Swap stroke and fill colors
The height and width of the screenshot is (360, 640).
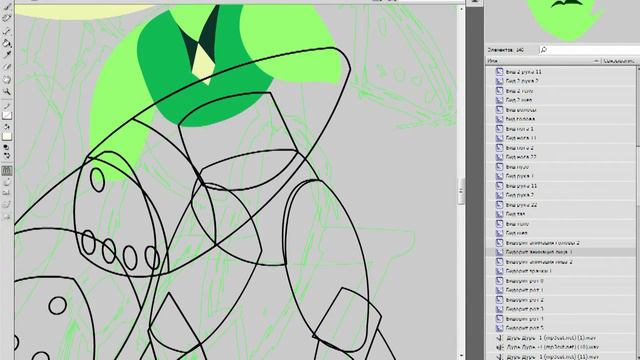(x=7, y=156)
